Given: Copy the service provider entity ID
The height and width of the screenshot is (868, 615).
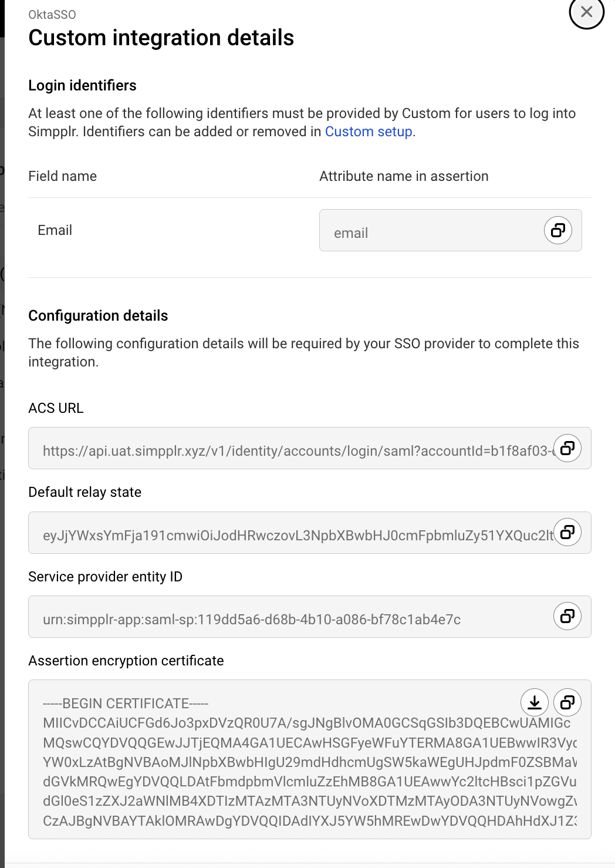Looking at the screenshot, I should tap(566, 616).
